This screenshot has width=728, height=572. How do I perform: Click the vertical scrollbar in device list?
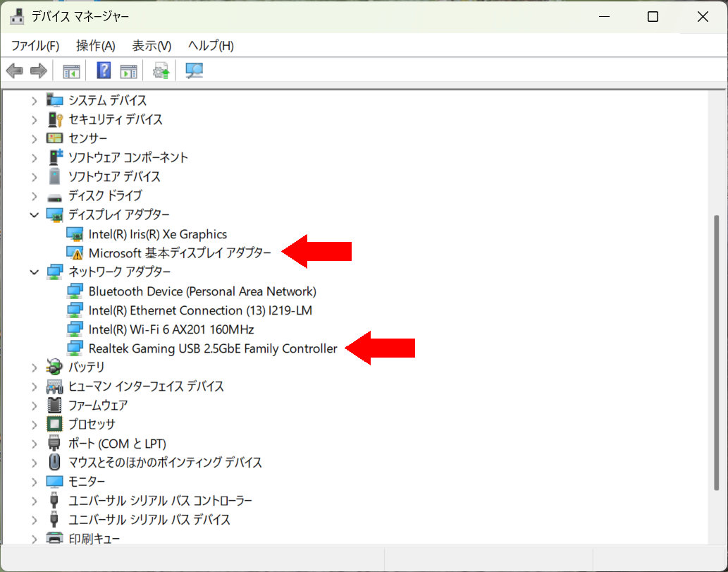point(717,353)
